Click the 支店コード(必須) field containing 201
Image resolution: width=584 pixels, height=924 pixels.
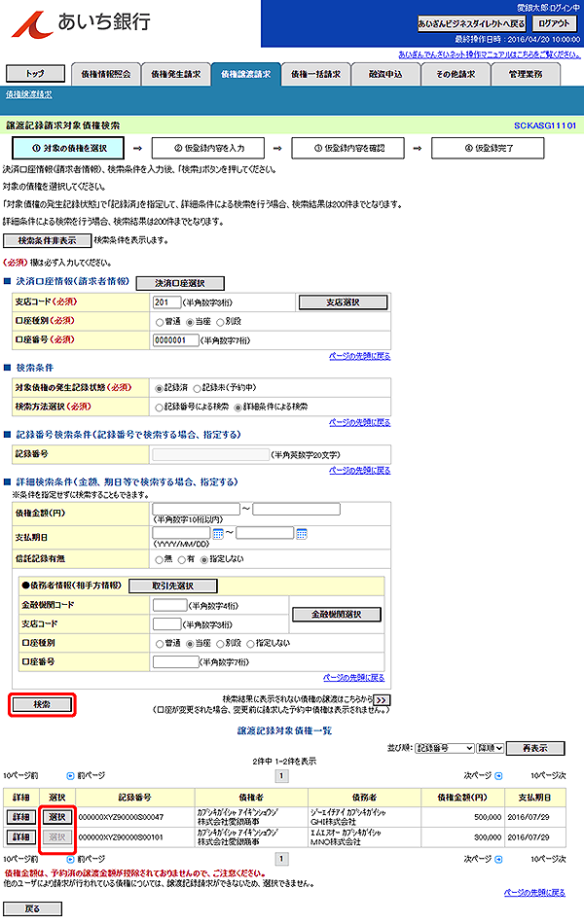pyautogui.click(x=166, y=302)
